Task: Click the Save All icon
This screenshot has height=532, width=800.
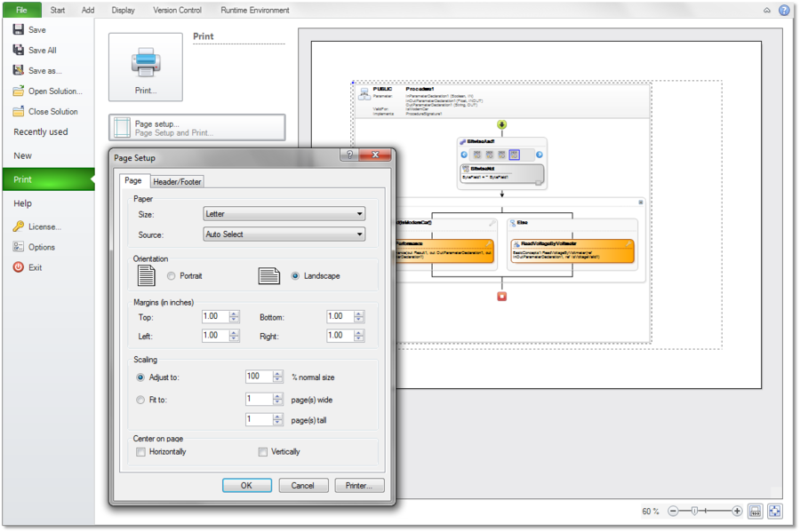Action: 19,50
